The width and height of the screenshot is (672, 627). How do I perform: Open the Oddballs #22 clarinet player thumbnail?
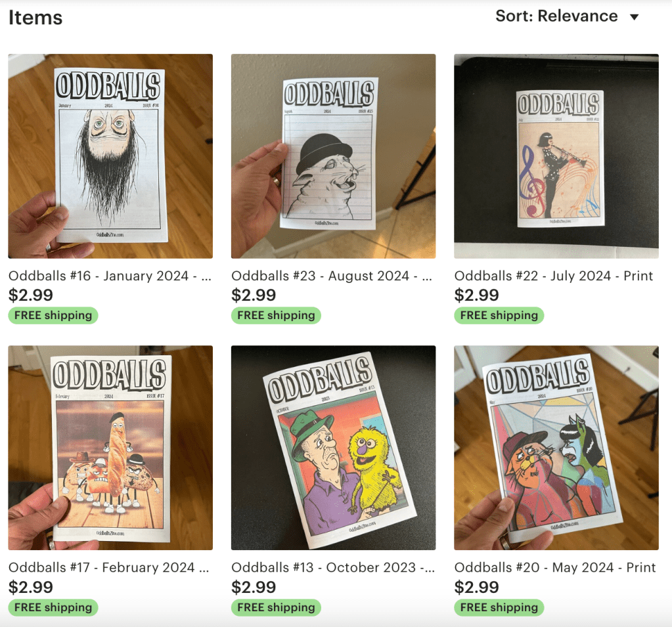click(x=556, y=156)
